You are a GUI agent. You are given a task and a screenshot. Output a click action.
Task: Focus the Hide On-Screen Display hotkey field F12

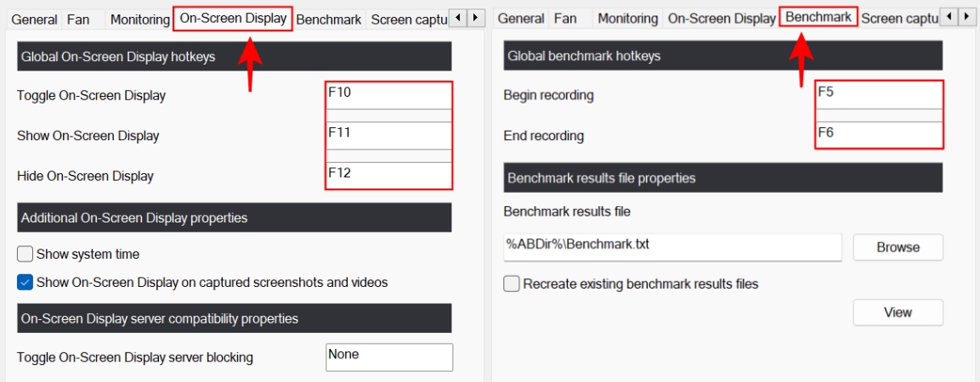coord(388,176)
